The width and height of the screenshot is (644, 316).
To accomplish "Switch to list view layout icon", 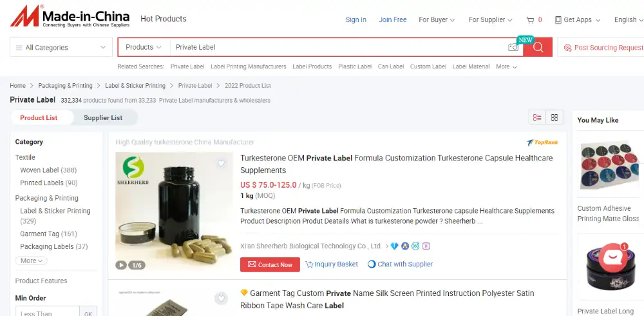I will point(537,117).
